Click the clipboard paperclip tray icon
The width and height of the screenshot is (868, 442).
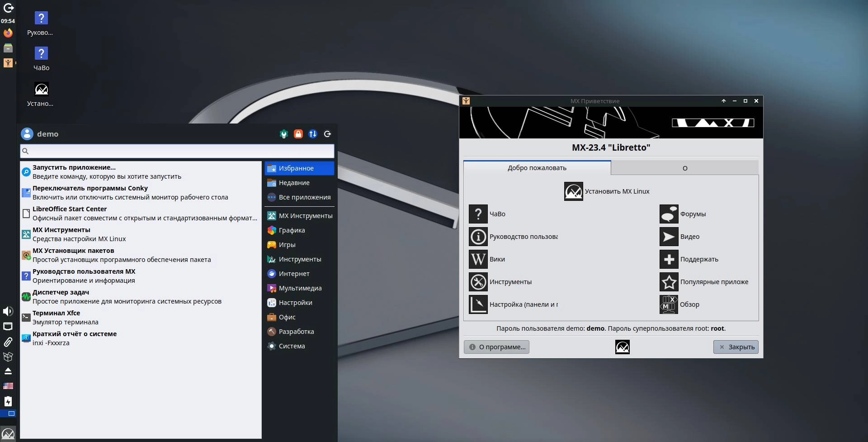point(8,342)
